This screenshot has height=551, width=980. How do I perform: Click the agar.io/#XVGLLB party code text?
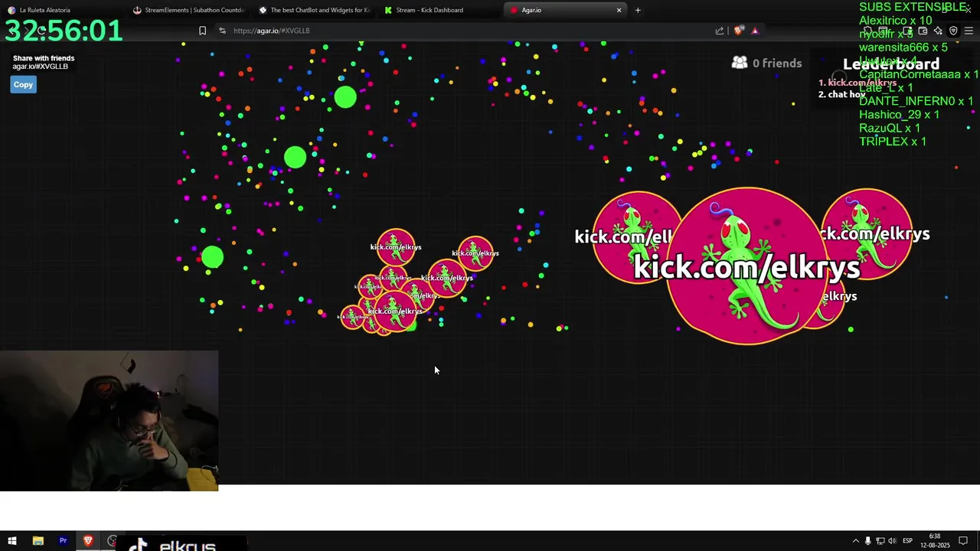click(x=40, y=67)
